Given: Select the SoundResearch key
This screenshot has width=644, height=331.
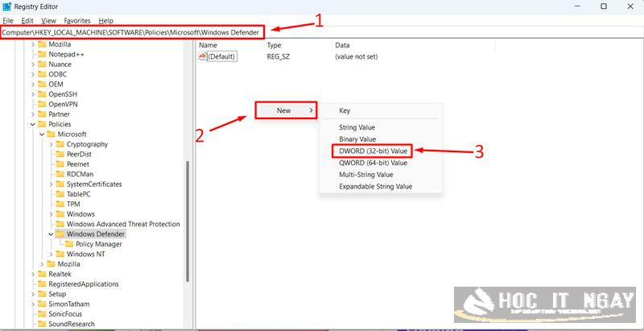Looking at the screenshot, I should click(x=72, y=324).
